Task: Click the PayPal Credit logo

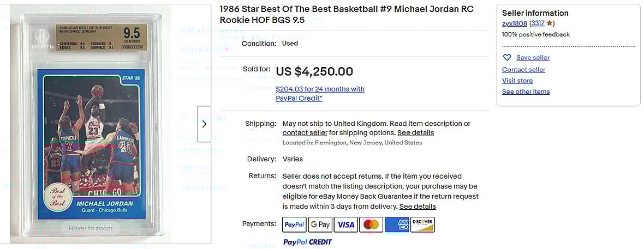Action: tap(307, 242)
